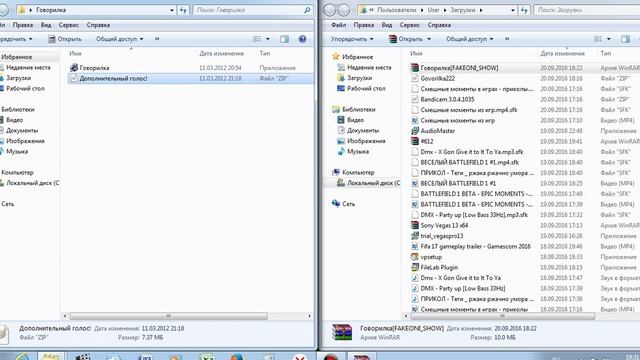
Task: Expand Общий доступ dropdown in left window
Action: pyautogui.click(x=120, y=39)
